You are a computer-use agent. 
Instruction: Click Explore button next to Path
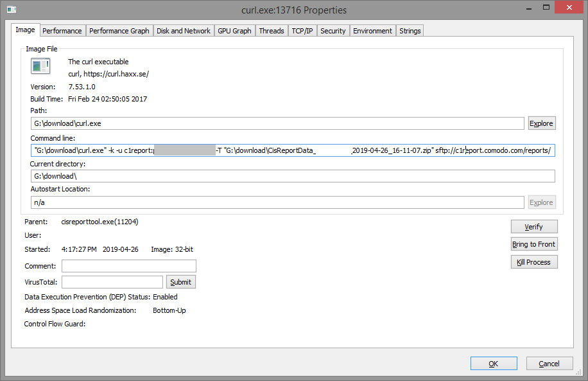pyautogui.click(x=541, y=123)
